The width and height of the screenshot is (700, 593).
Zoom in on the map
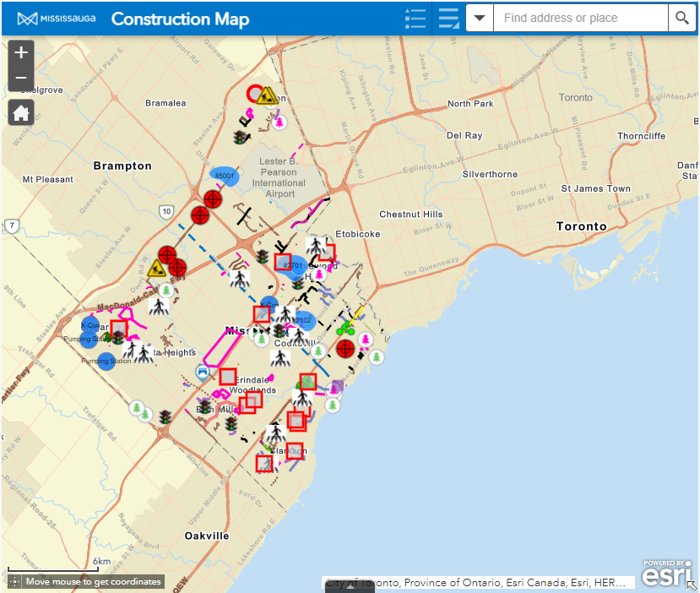pos(21,52)
